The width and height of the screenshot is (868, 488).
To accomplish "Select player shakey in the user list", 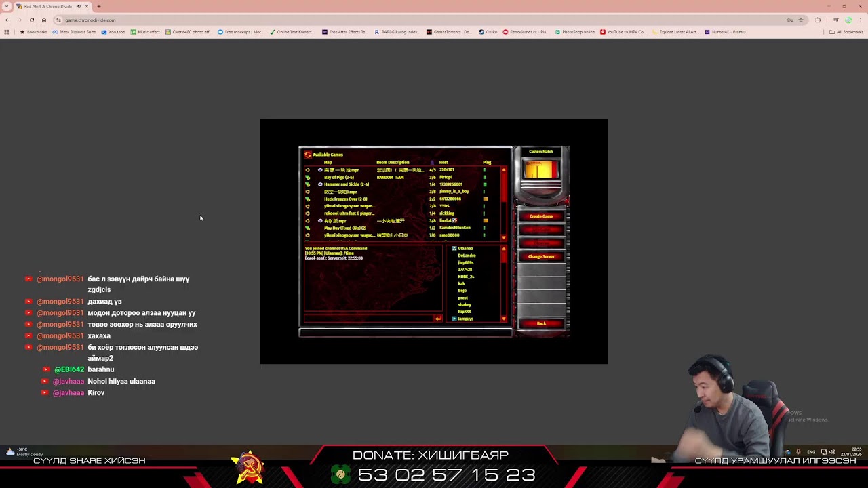I will pos(465,305).
